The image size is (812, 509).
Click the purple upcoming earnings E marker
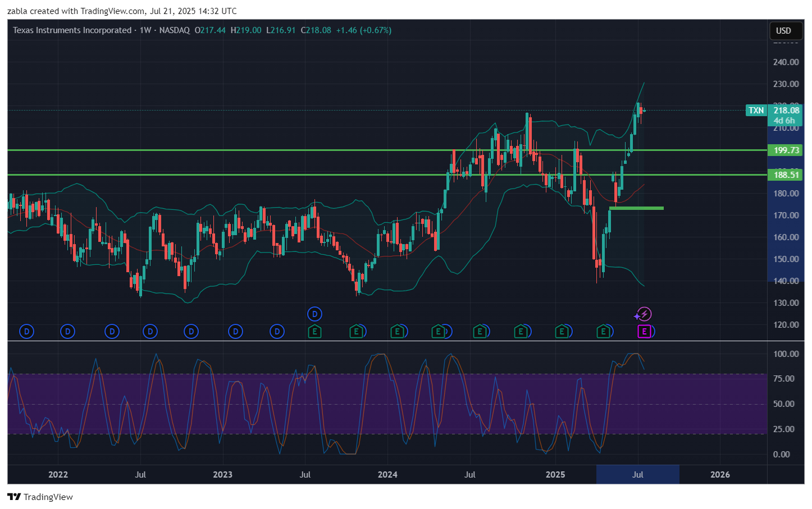[644, 332]
